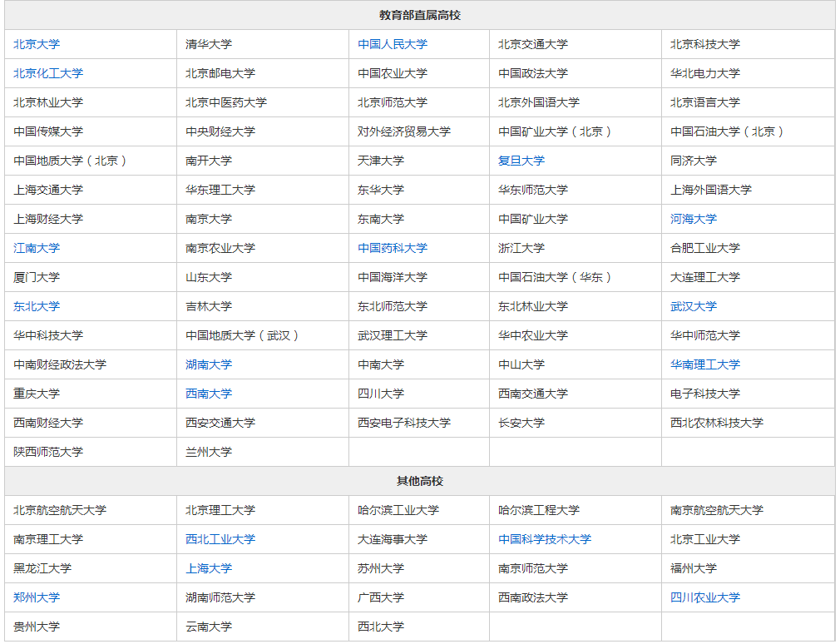This screenshot has width=840, height=644.
Task: Select the 西安交通大学 cell
Action: point(263,423)
